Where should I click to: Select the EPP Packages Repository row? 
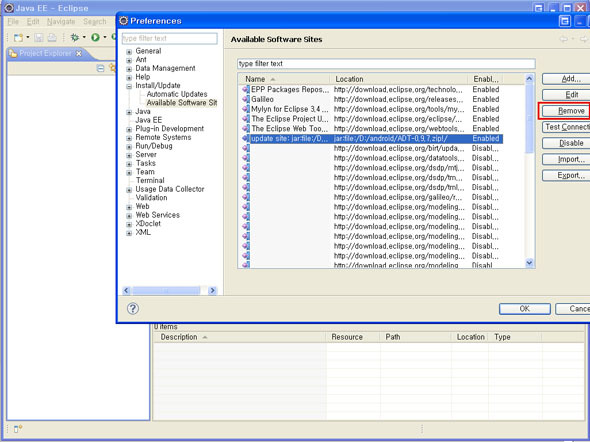[x=371, y=90]
